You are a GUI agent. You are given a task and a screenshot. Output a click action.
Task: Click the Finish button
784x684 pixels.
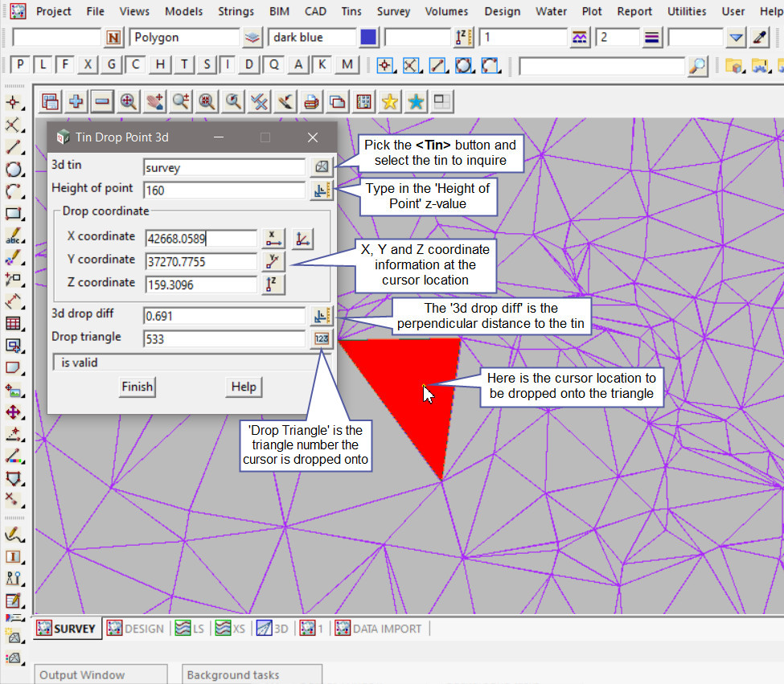click(x=137, y=387)
